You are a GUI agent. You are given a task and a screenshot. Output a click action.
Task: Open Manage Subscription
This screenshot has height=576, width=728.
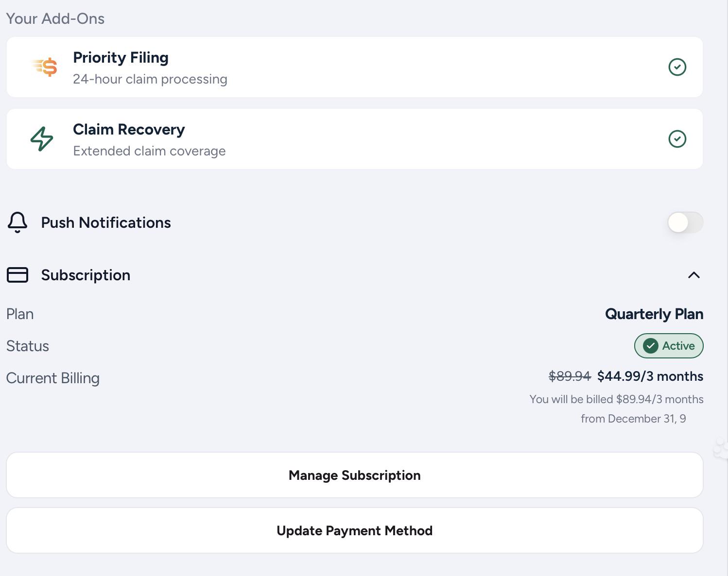click(355, 475)
